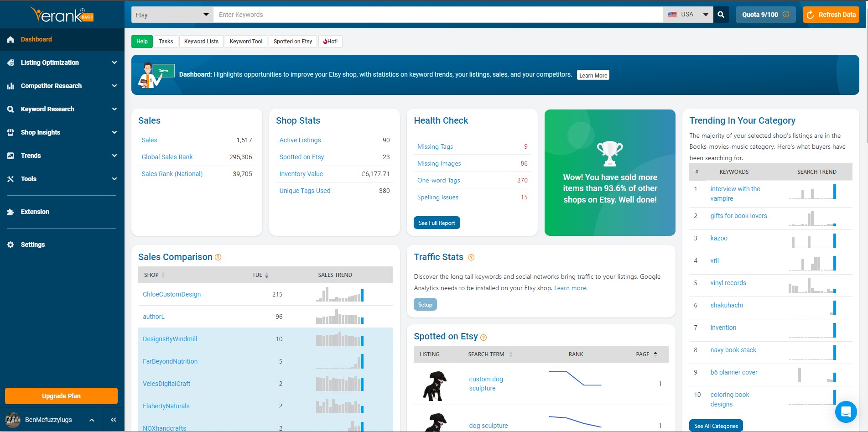868x432 pixels.
Task: Collapse the sidebar with double-chevron icon
Action: [114, 420]
